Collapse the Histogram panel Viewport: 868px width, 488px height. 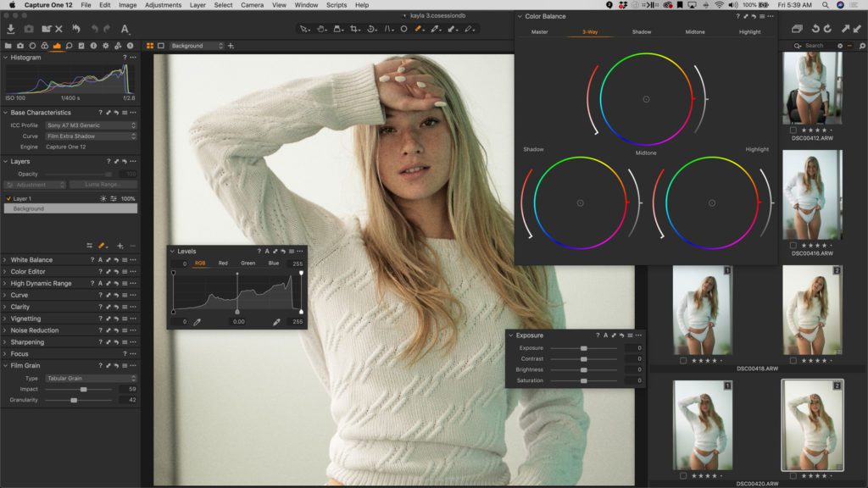click(x=5, y=58)
